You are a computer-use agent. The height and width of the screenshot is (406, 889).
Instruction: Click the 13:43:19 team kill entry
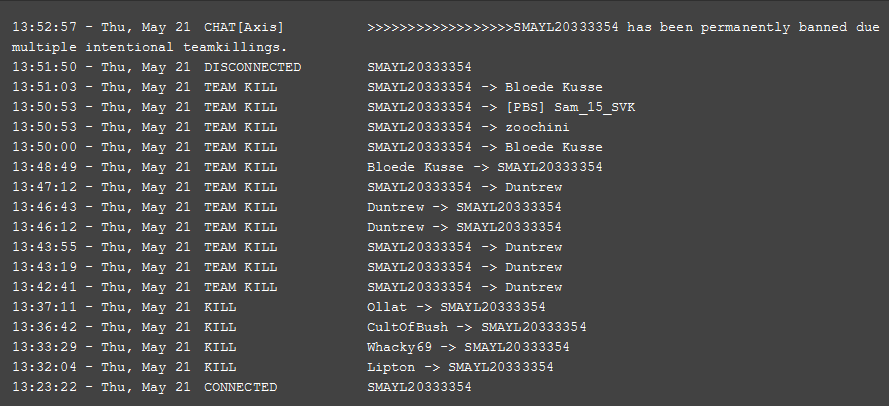coord(287,267)
